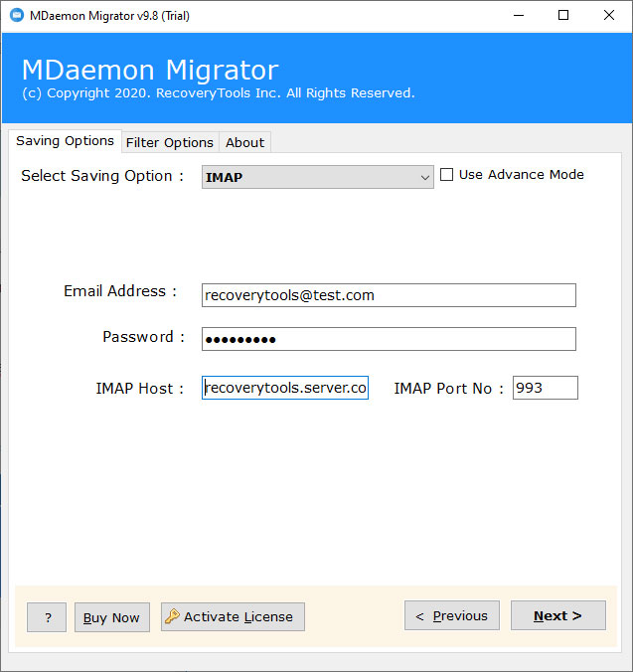Viewport: 633px width, 672px height.
Task: Open the Select Saving Option dropdown showing IMAP
Action: point(317,177)
